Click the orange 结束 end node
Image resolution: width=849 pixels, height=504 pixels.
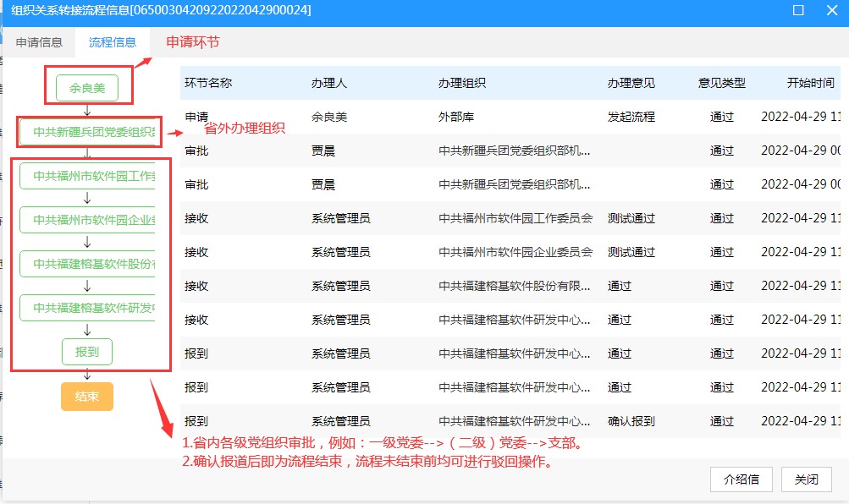86,397
